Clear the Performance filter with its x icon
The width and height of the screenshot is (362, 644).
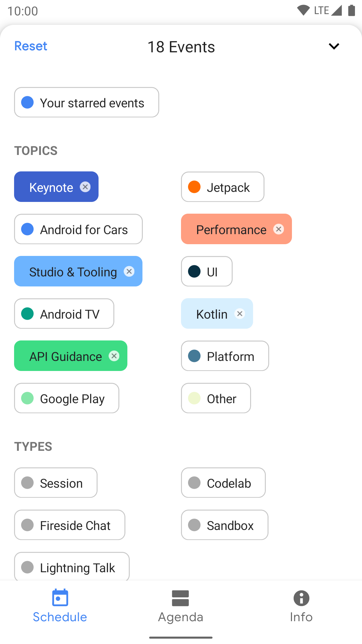click(x=279, y=229)
